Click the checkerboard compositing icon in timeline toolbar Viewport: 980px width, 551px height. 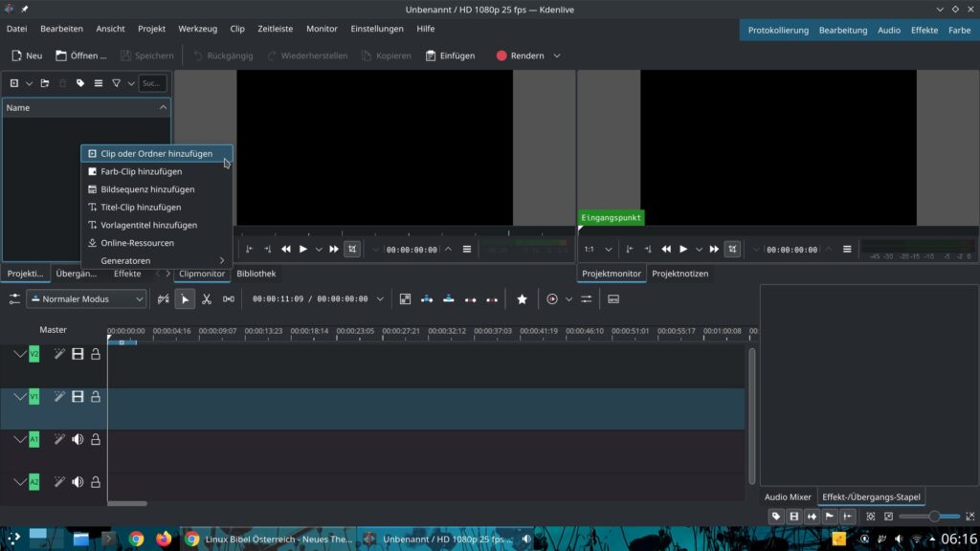pyautogui.click(x=405, y=299)
